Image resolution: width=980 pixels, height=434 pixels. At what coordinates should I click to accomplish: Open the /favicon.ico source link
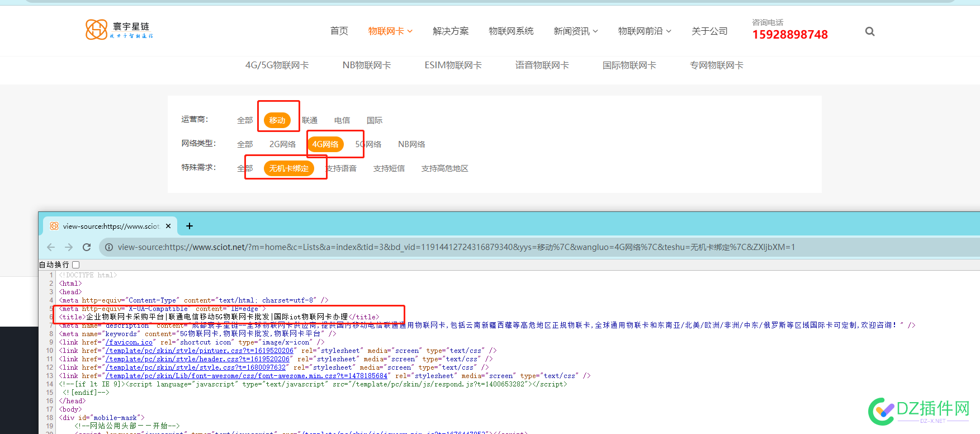point(129,342)
